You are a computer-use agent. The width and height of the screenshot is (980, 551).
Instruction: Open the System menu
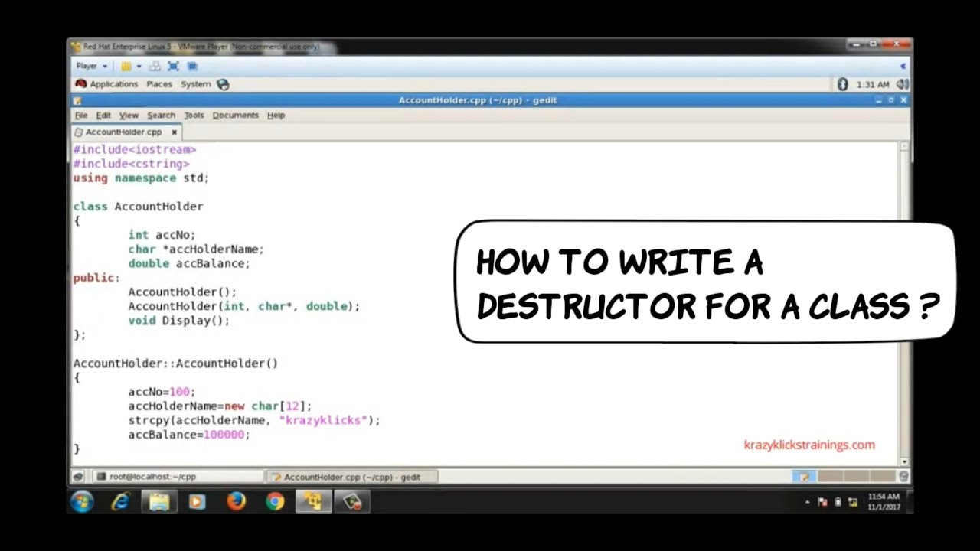(195, 84)
